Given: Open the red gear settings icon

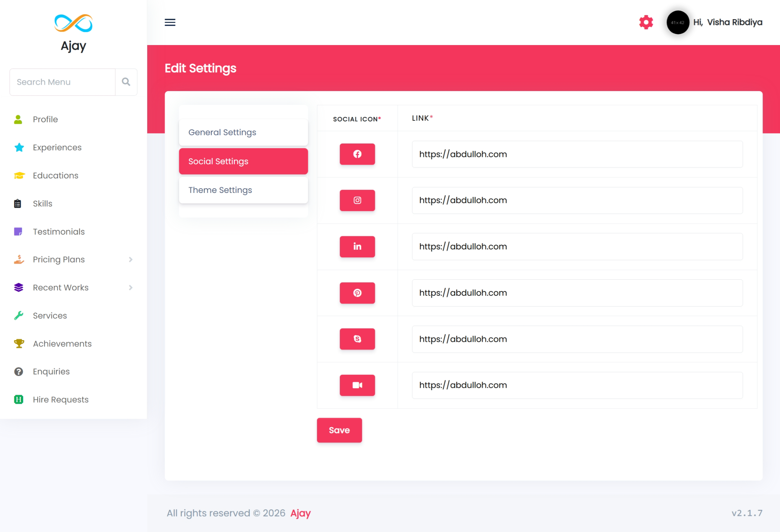Looking at the screenshot, I should click(x=646, y=22).
